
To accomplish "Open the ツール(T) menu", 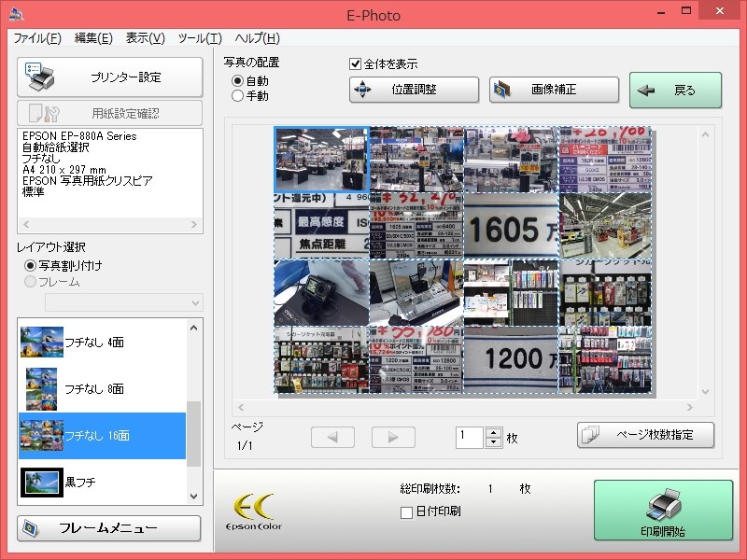I will 200,38.
